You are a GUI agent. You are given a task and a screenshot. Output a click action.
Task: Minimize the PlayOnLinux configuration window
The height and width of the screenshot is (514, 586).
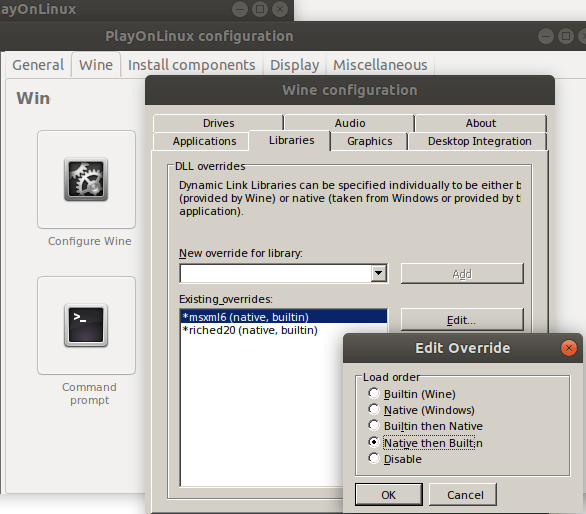pos(546,36)
